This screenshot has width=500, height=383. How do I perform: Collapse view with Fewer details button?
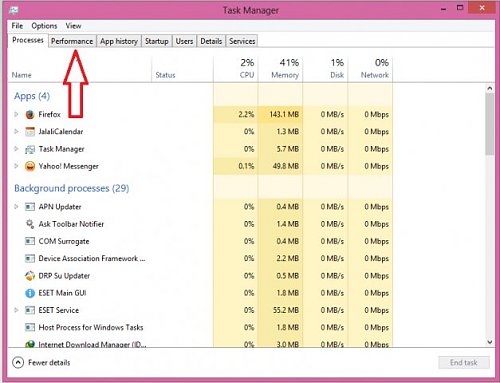click(x=42, y=363)
